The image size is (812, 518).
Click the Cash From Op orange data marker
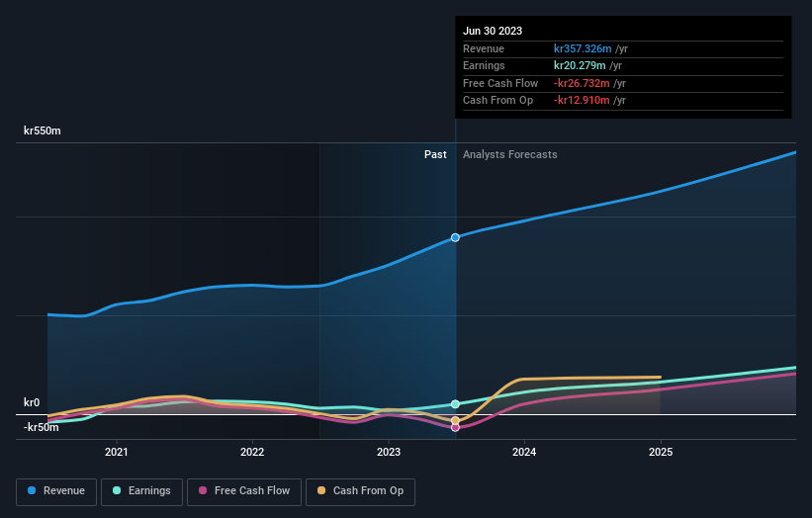point(455,421)
